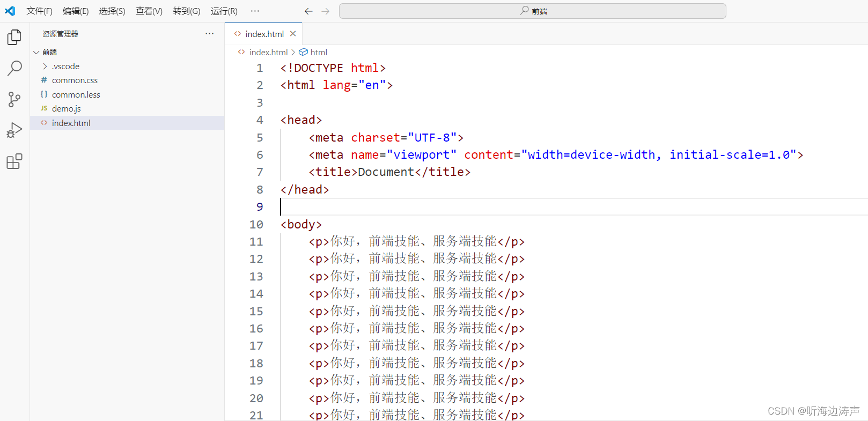Open Explorer panel more actions ellipsis
This screenshot has height=421, width=868.
tap(209, 34)
